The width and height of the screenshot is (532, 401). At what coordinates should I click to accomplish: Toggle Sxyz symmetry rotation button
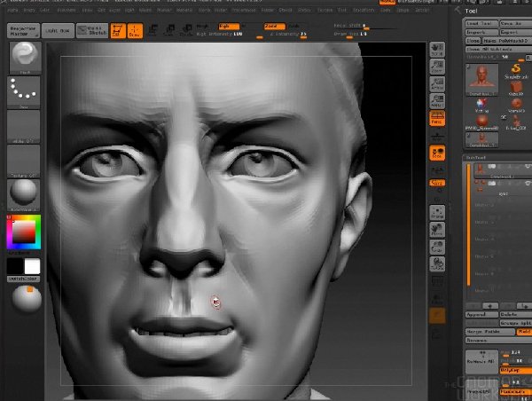coord(437,184)
